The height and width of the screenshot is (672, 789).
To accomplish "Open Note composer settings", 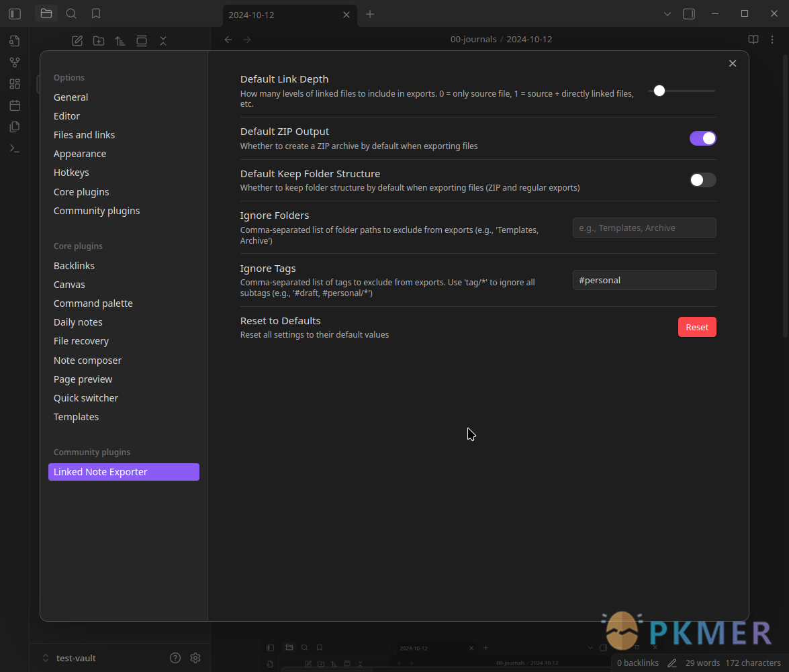I will (x=87, y=361).
